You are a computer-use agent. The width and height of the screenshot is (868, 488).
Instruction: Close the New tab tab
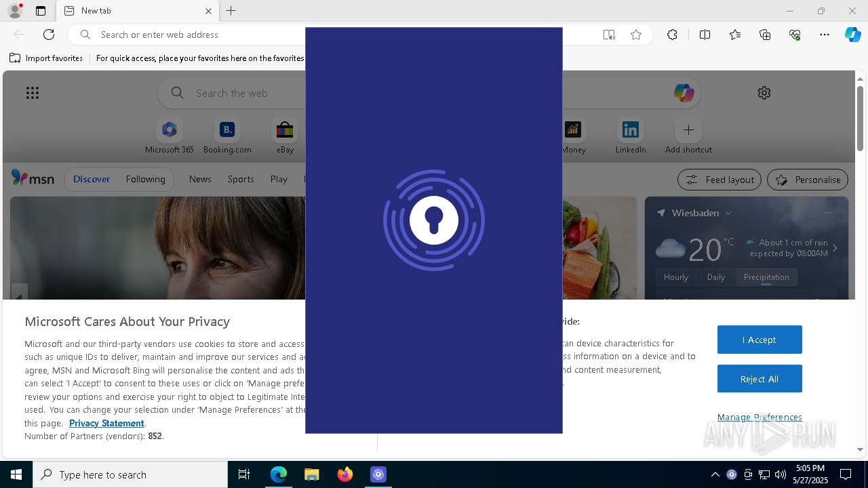tap(208, 11)
